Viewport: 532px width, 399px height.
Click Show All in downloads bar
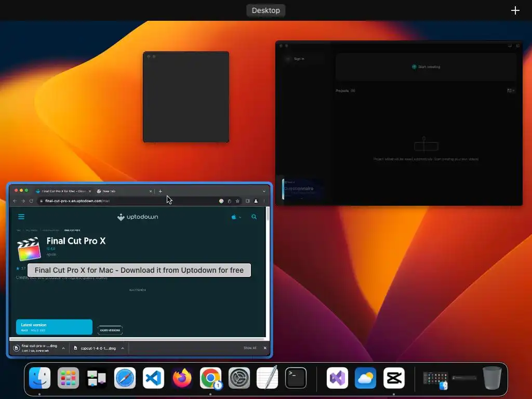pos(250,348)
